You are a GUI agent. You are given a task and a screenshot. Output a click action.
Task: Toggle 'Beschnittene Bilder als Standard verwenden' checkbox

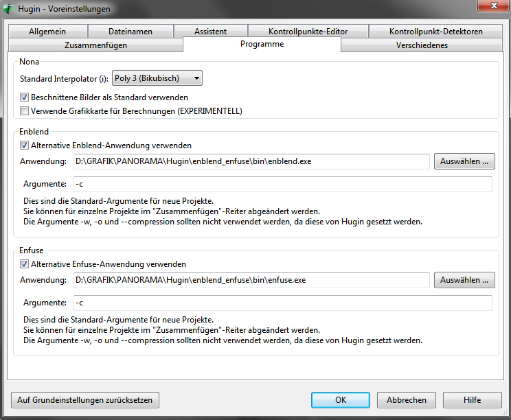coord(25,97)
